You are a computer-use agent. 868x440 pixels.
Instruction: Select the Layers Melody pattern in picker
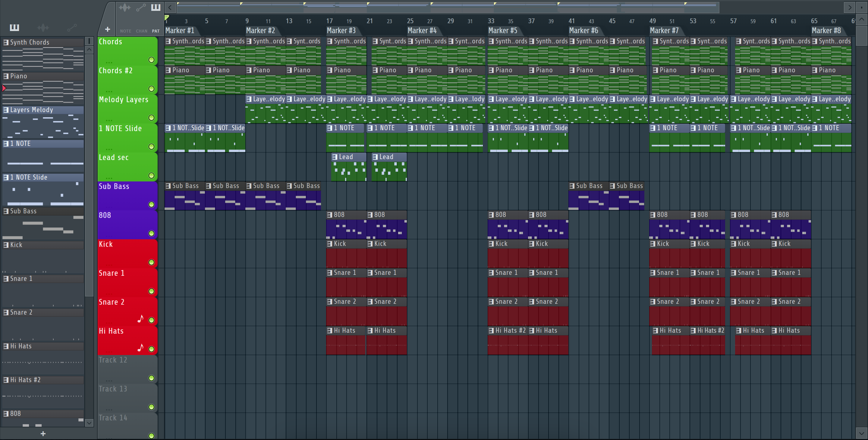[31, 110]
